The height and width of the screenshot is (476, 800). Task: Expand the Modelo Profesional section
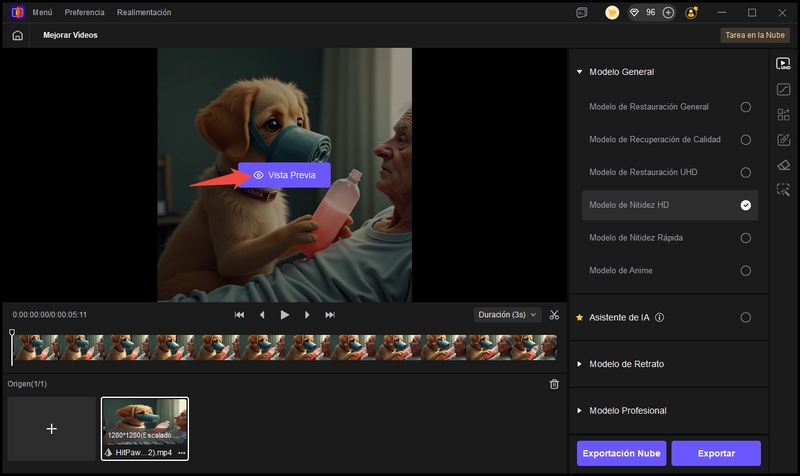point(627,411)
